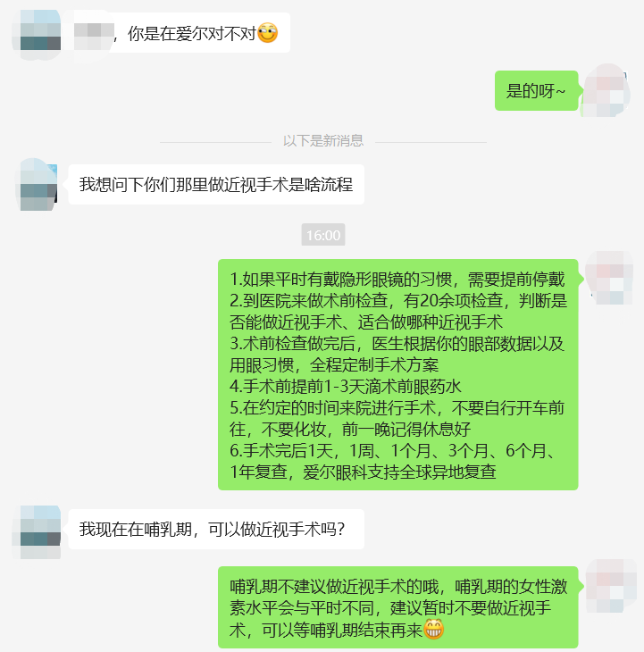Click line 1年复查，爱尔眼科支持全球异地复查
Viewport: 644px width, 652px height.
(363, 472)
